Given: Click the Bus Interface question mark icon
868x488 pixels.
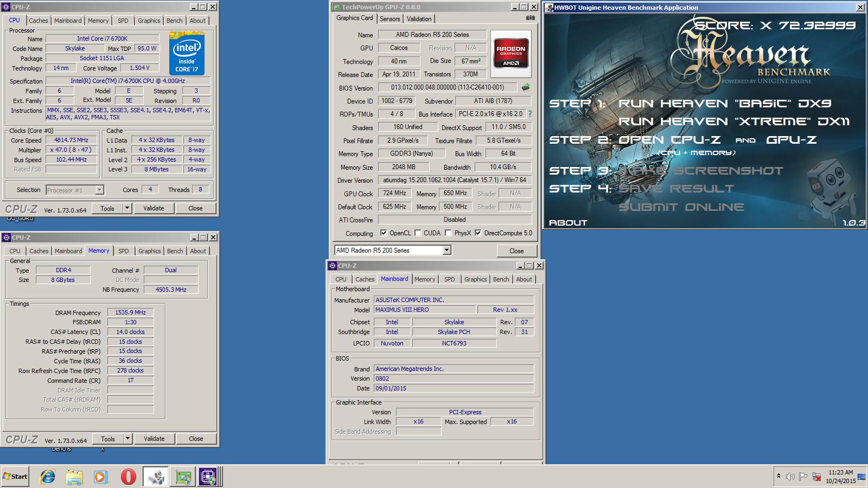Looking at the screenshot, I should (530, 114).
